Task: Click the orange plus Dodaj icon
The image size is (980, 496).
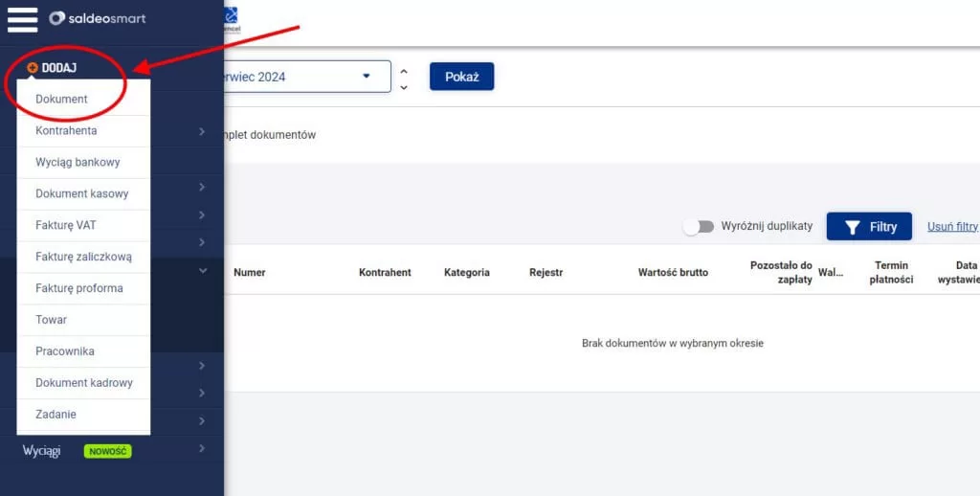Action: [x=33, y=68]
